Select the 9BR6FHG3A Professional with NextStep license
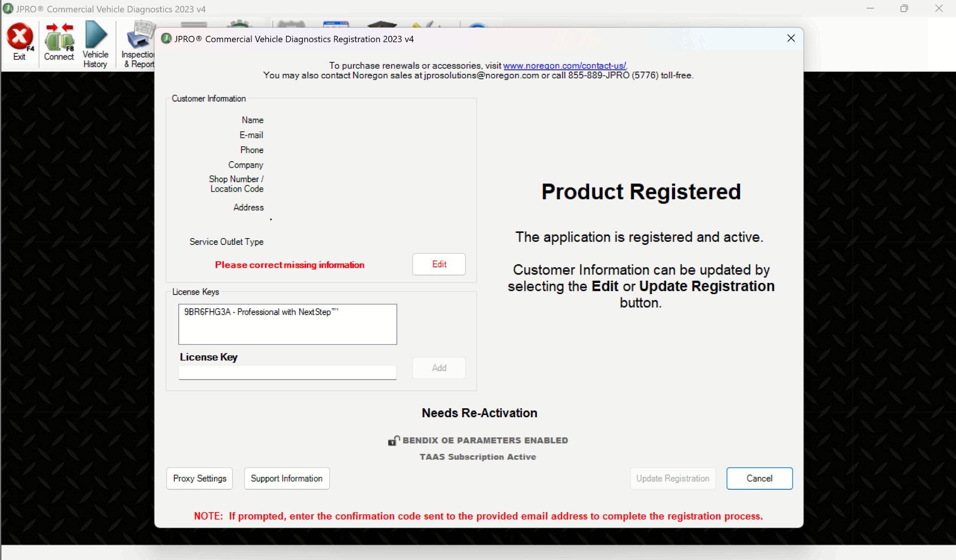 pyautogui.click(x=261, y=312)
